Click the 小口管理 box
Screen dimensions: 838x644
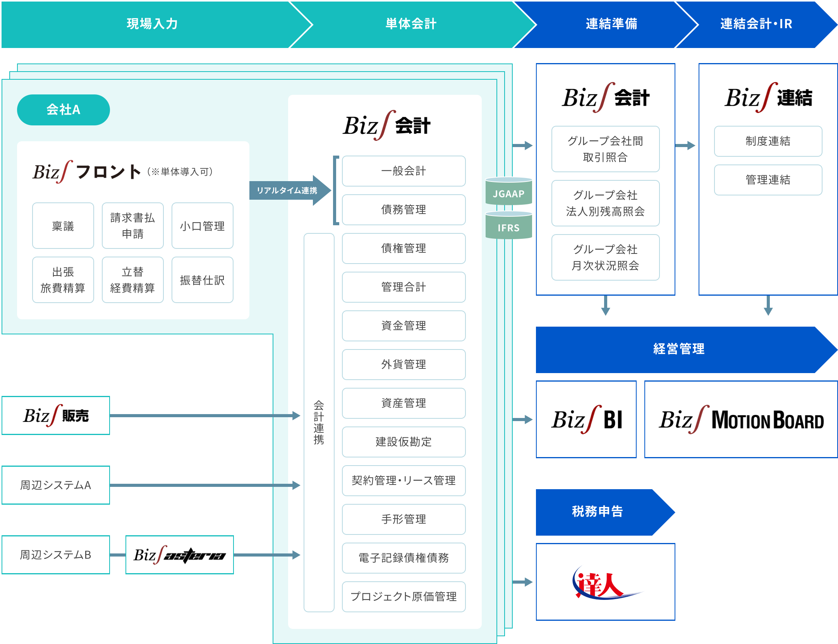(203, 226)
